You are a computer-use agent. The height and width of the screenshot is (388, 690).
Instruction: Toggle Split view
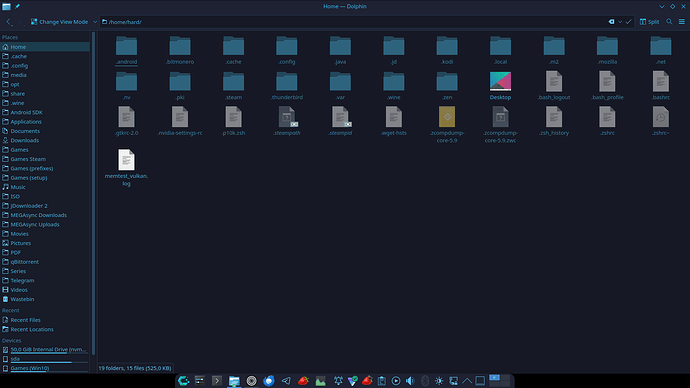coord(650,22)
